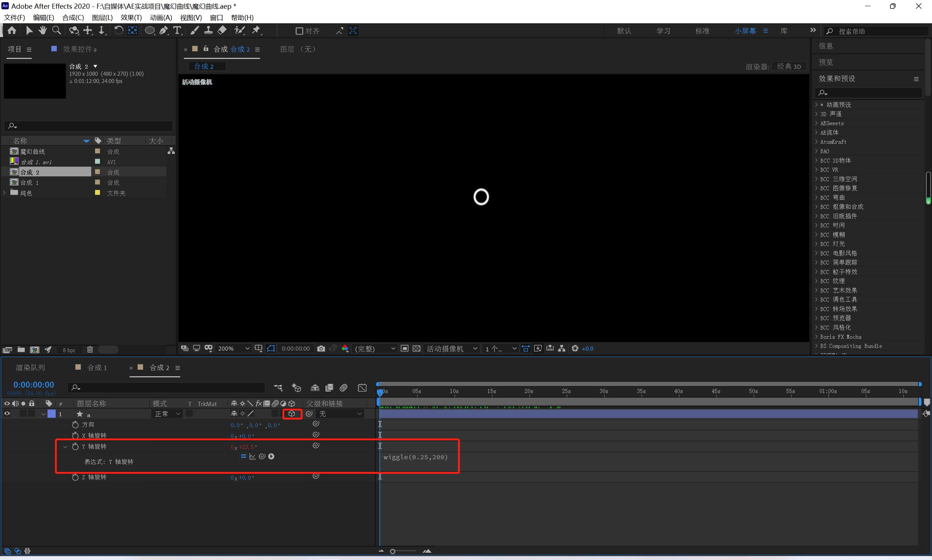This screenshot has height=560, width=932.
Task: Collapse the Y 轴旋转 property
Action: tap(65, 447)
